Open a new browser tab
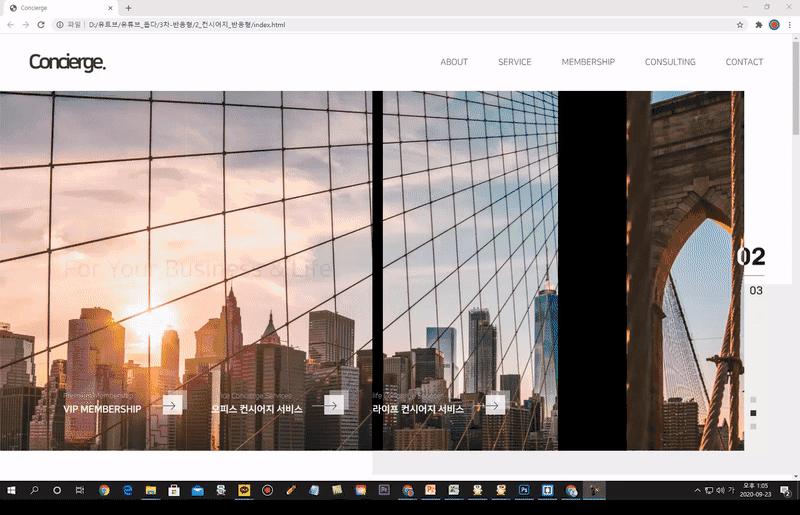Image resolution: width=800 pixels, height=515 pixels. point(128,8)
